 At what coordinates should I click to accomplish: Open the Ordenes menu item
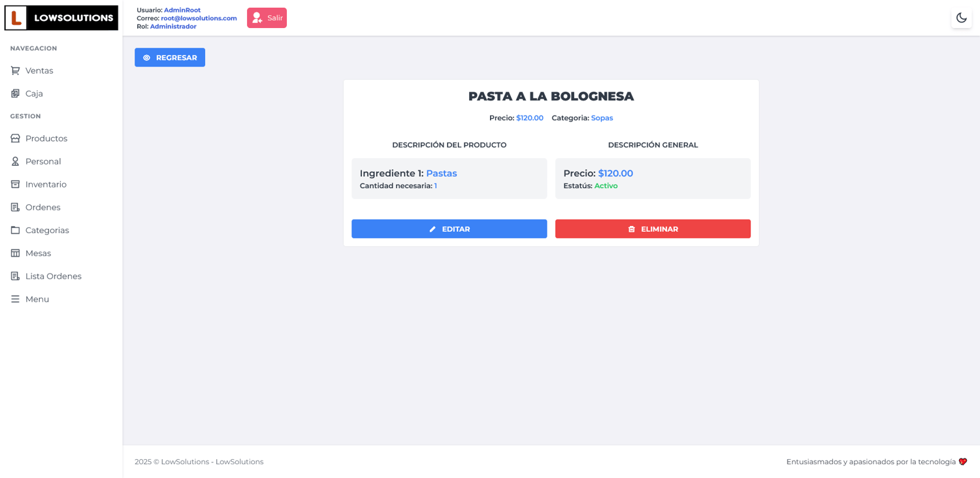42,207
